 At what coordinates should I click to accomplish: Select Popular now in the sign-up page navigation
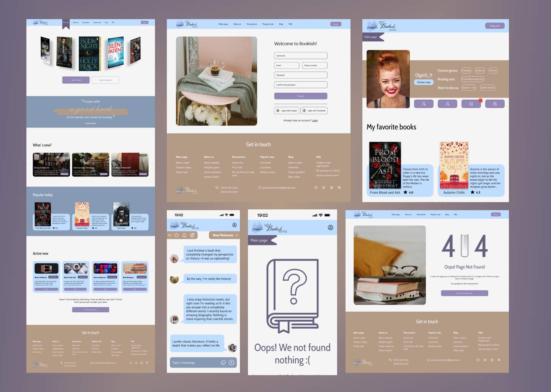pyautogui.click(x=268, y=24)
